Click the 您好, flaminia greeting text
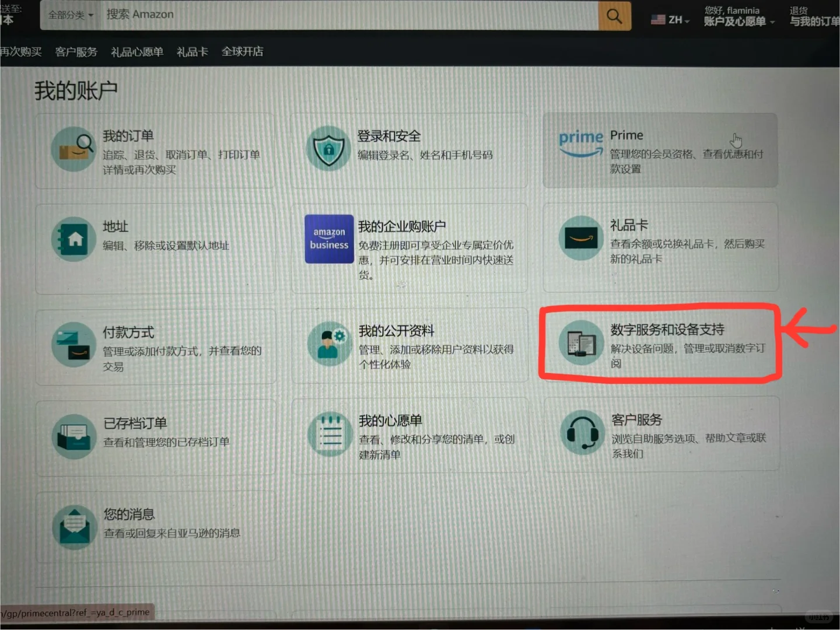Viewport: 840px width, 630px height. pos(731,10)
